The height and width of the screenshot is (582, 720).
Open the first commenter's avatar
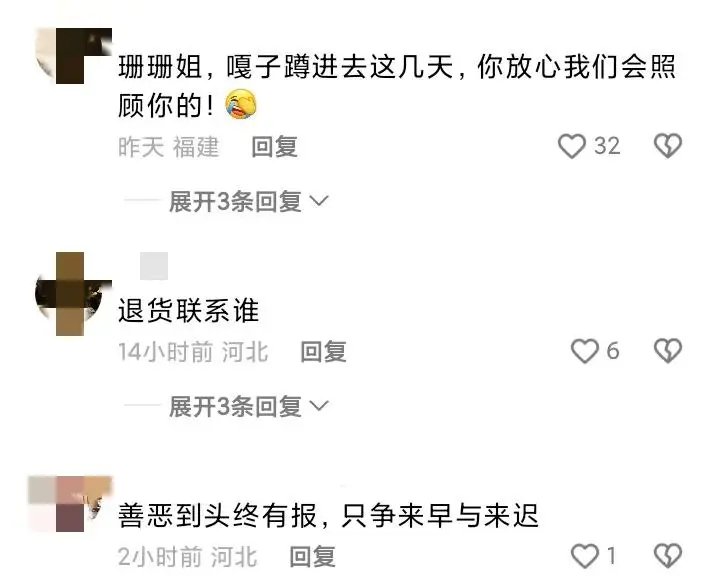[x=73, y=56]
